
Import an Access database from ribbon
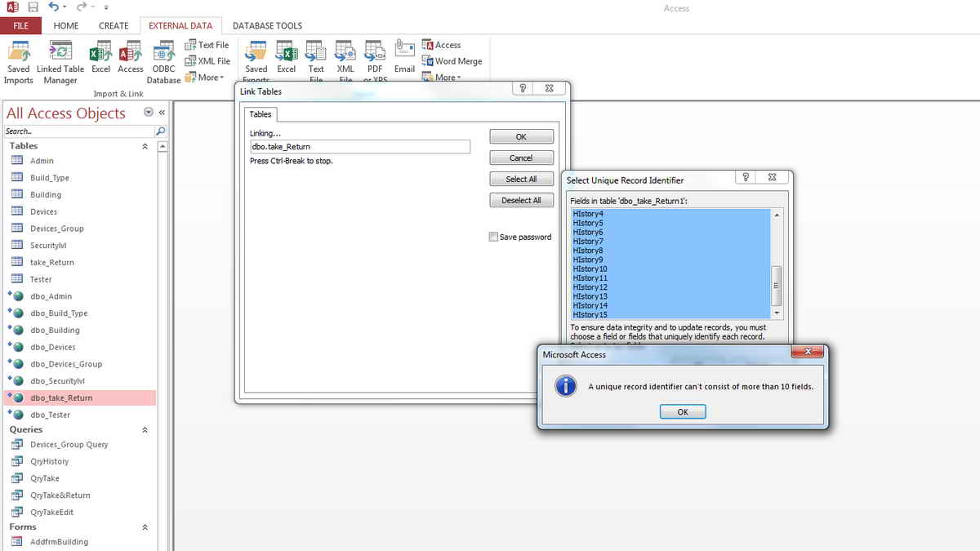click(131, 59)
